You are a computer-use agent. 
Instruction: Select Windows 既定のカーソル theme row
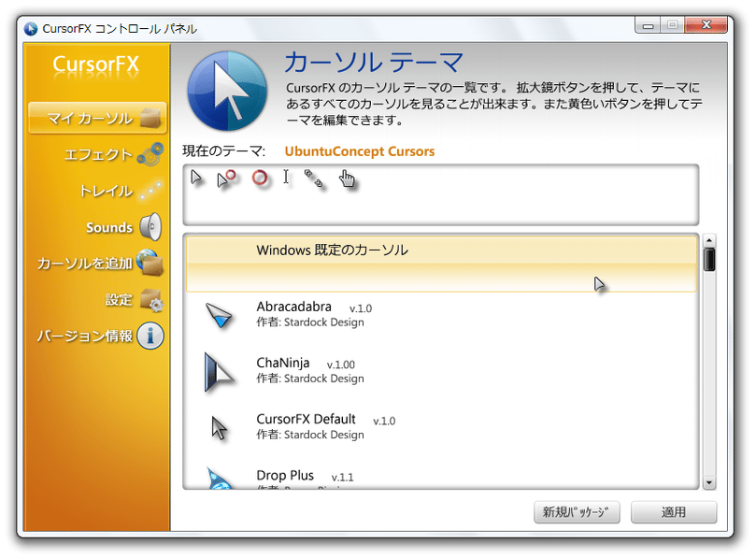point(441,264)
